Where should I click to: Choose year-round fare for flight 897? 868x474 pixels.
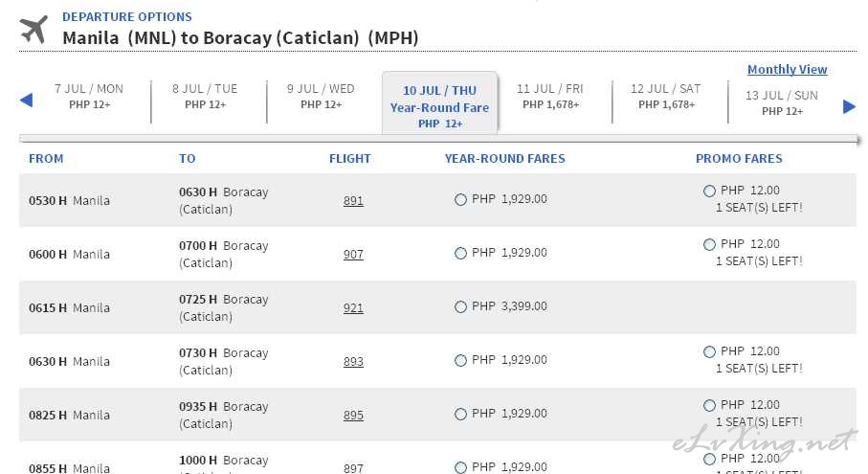(460, 467)
